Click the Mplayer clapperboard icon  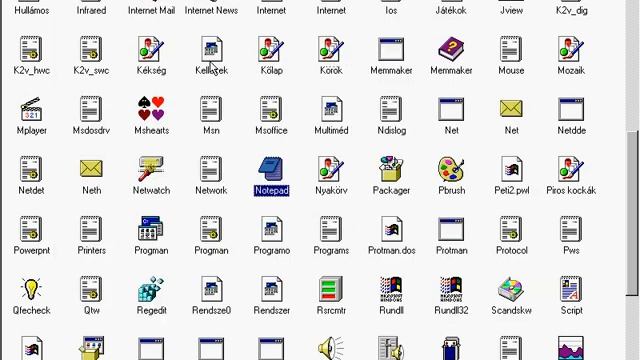(x=31, y=109)
